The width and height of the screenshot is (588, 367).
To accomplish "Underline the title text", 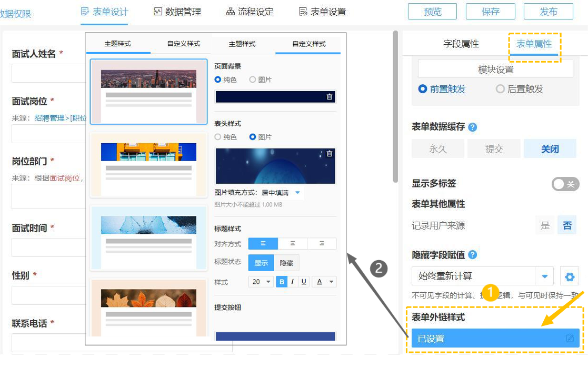I will coord(304,282).
